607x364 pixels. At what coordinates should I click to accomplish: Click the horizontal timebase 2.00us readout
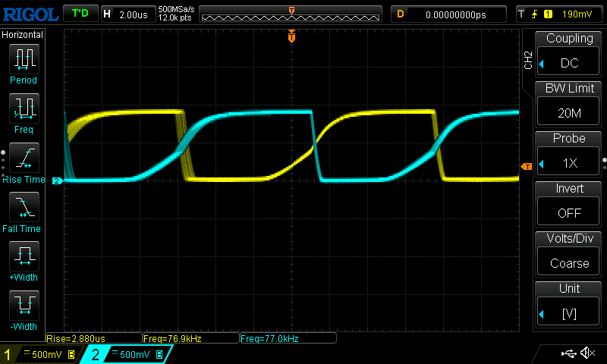click(x=127, y=14)
